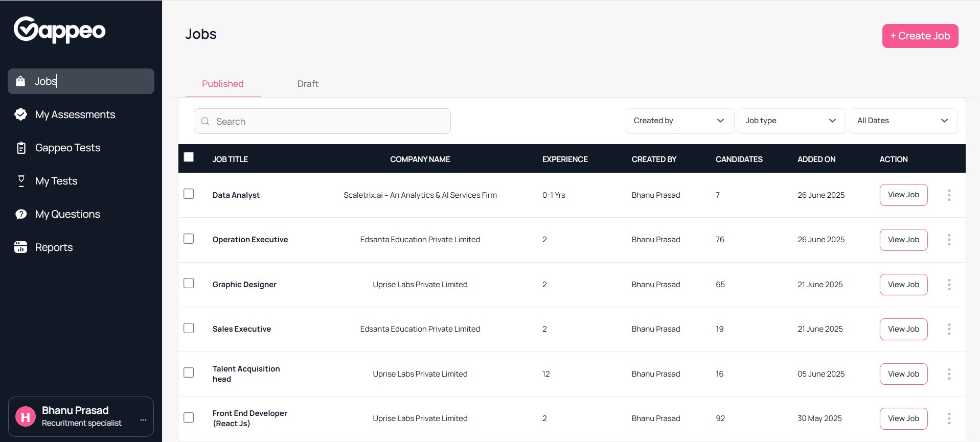Open the Job type dropdown
980x442 pixels.
tap(791, 121)
